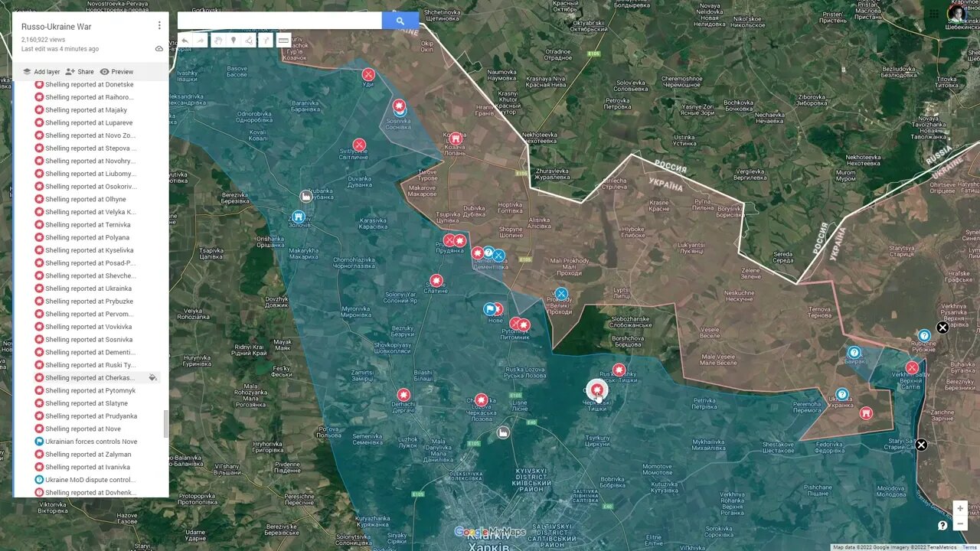The image size is (980, 551).
Task: Click the map title Russo-Ukraine War
Action: 56,27
